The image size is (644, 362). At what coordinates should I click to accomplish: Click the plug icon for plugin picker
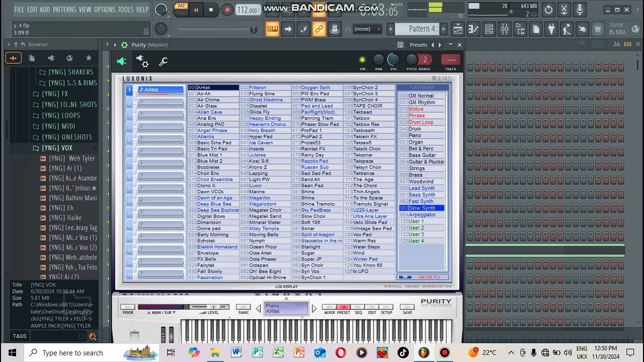(x=551, y=29)
